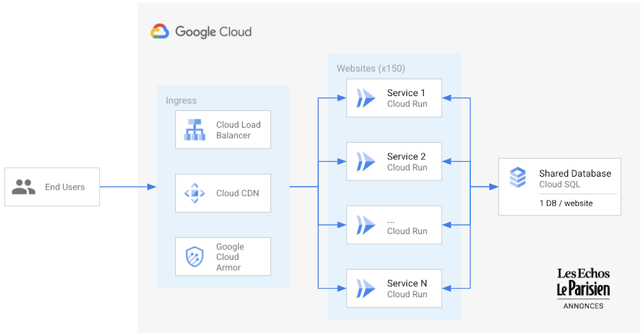Click the Service 2 Cloud Run icon
Viewport: 644px width, 336px height.
[x=366, y=162]
